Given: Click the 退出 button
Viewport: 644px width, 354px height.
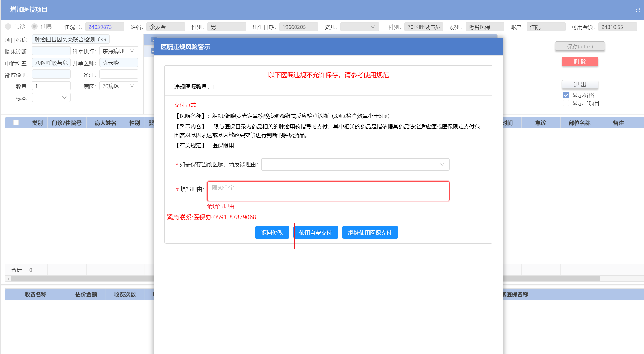Looking at the screenshot, I should (x=580, y=84).
